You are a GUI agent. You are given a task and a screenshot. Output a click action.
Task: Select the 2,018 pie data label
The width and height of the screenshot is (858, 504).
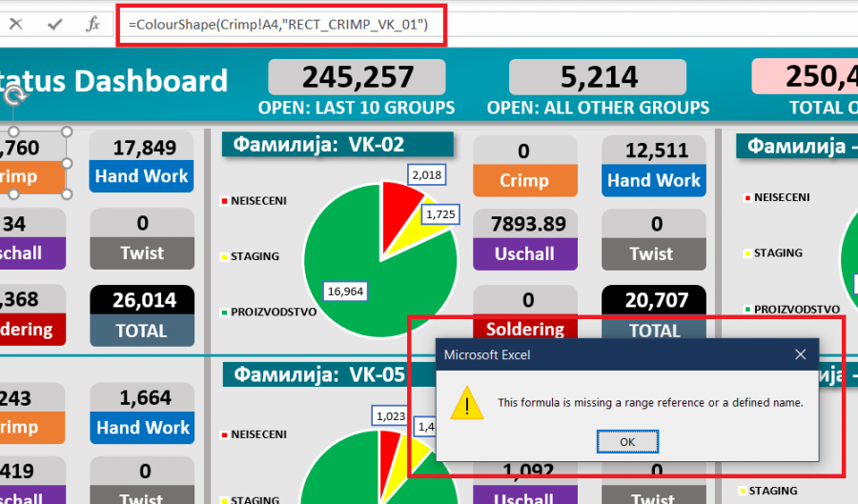pos(427,175)
